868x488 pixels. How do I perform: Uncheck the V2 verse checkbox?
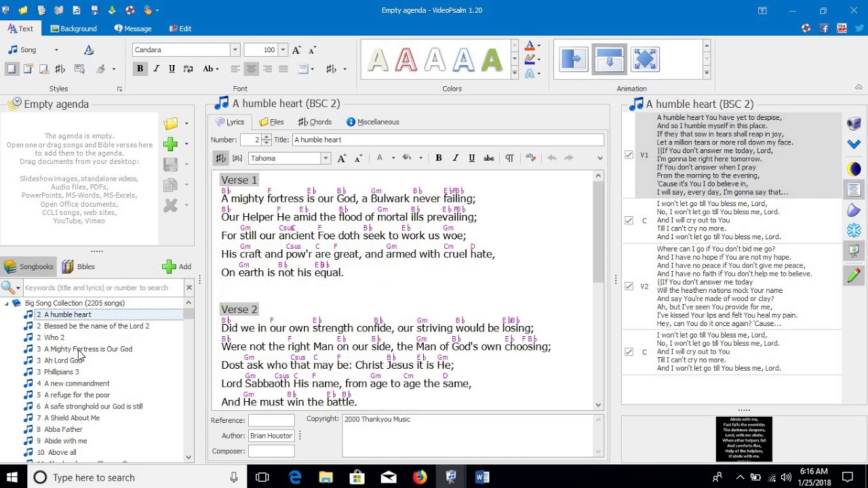(629, 287)
